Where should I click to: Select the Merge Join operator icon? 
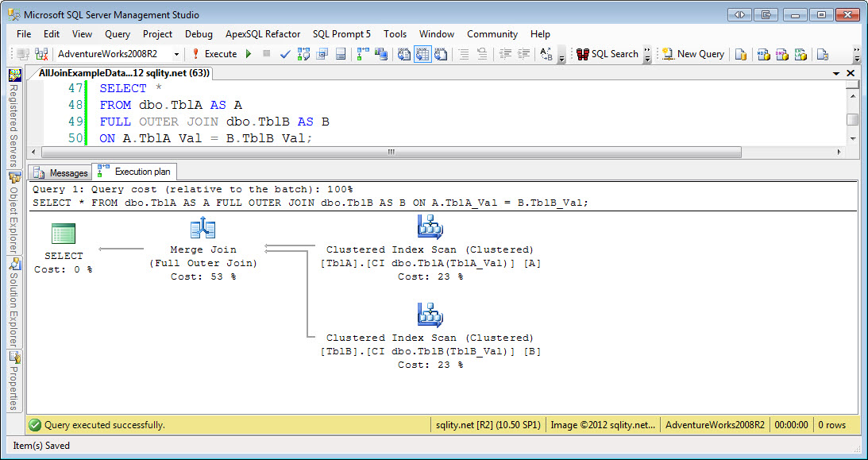(x=203, y=227)
